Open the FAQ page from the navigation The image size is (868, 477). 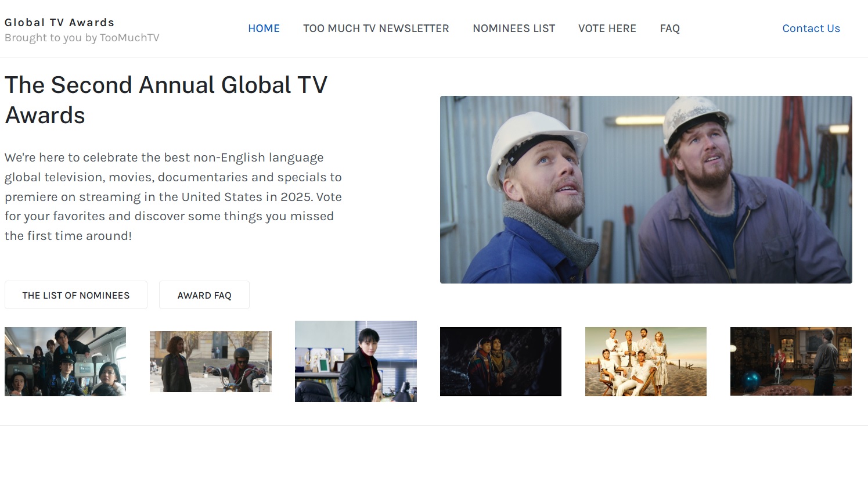(669, 28)
